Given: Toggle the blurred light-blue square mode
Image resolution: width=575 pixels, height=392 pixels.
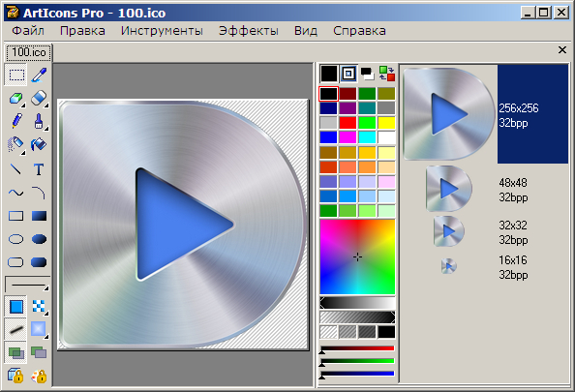Looking at the screenshot, I should (39, 329).
